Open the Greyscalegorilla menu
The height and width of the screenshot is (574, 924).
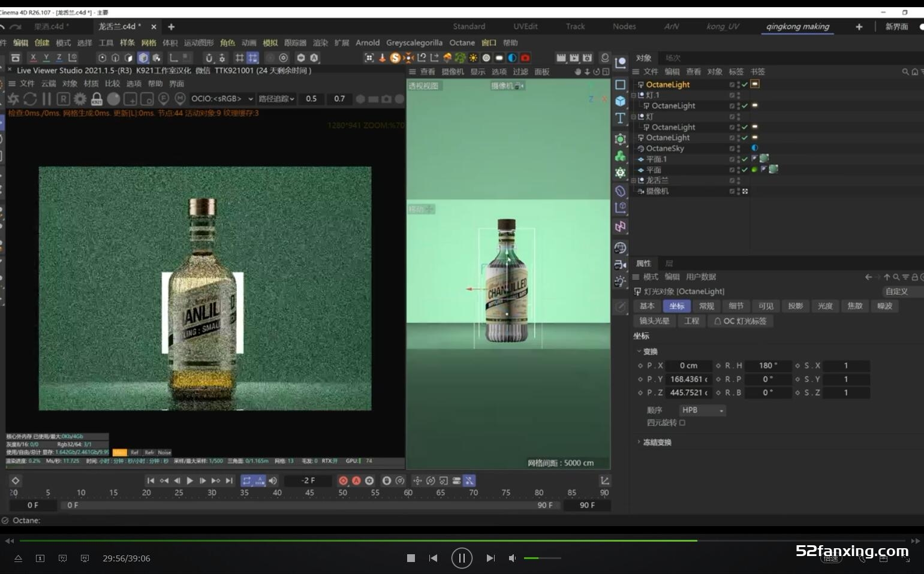[x=414, y=43]
